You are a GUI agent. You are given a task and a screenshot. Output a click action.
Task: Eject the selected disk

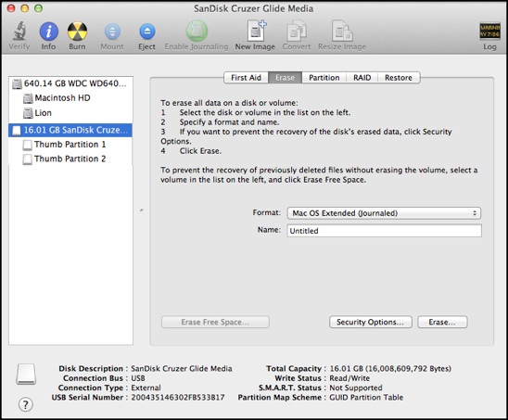click(147, 32)
